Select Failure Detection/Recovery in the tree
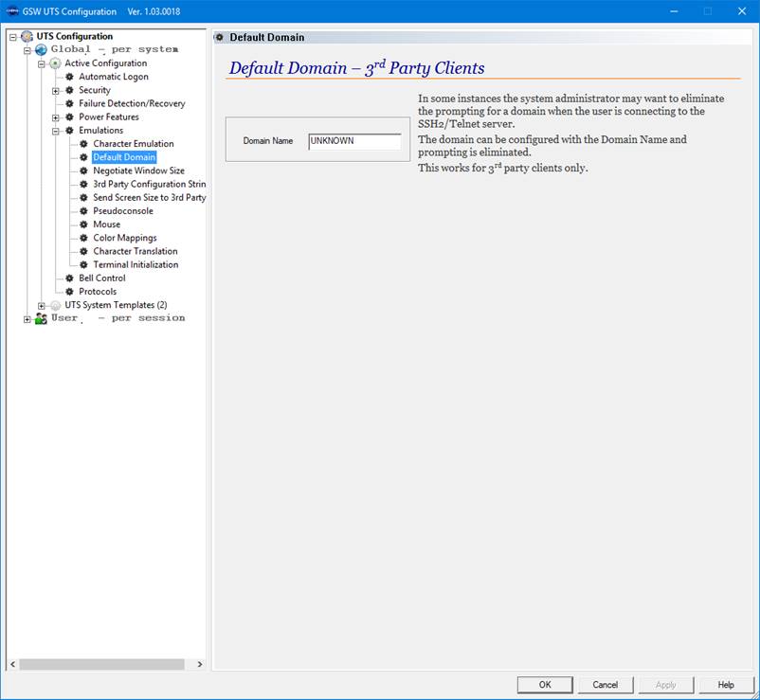 pos(132,103)
